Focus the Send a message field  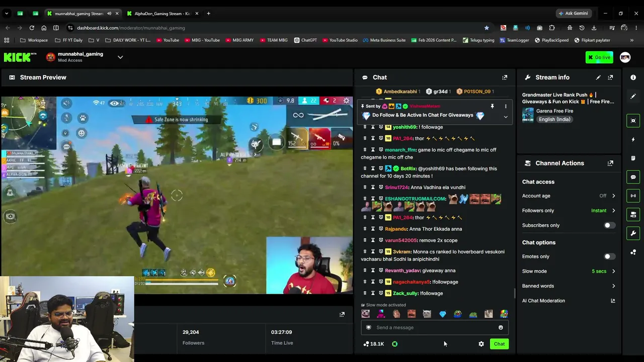(435, 327)
